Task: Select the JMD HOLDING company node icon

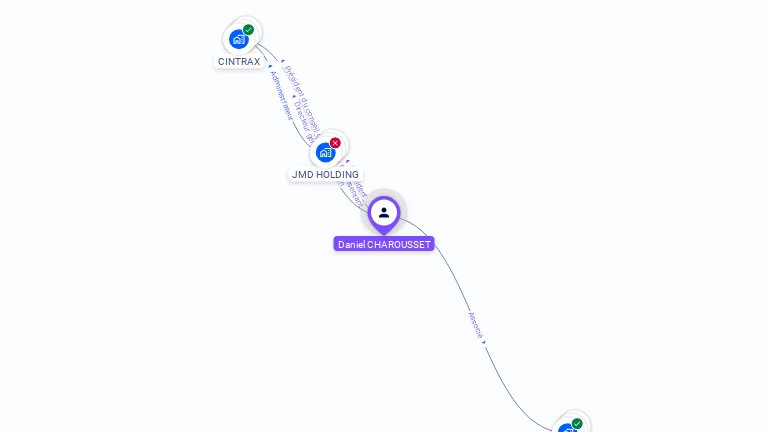Action: (326, 152)
